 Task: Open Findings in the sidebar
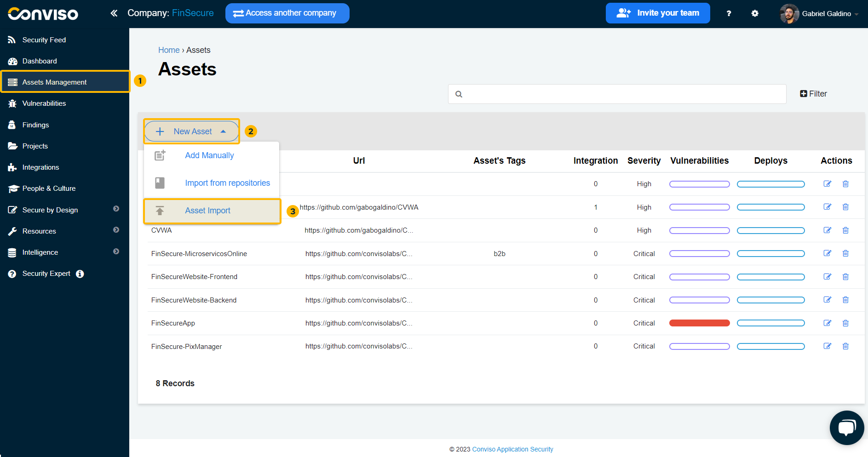pos(35,125)
